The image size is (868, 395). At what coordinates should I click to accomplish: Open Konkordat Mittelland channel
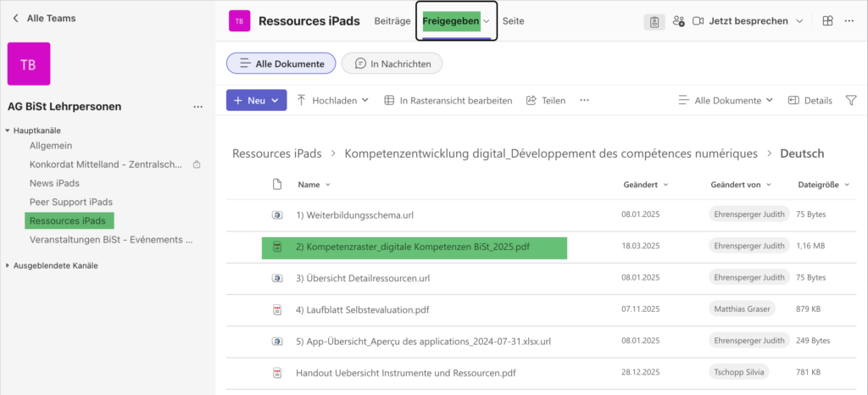tap(106, 164)
